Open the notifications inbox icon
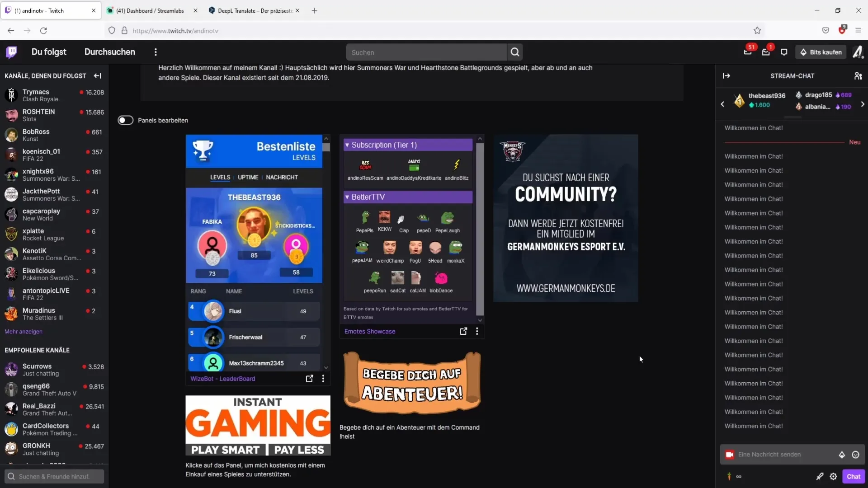The height and width of the screenshot is (488, 868). 766,52
